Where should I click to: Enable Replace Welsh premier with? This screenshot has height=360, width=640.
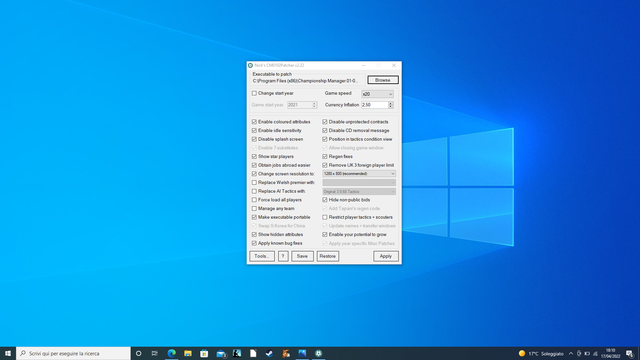point(254,182)
